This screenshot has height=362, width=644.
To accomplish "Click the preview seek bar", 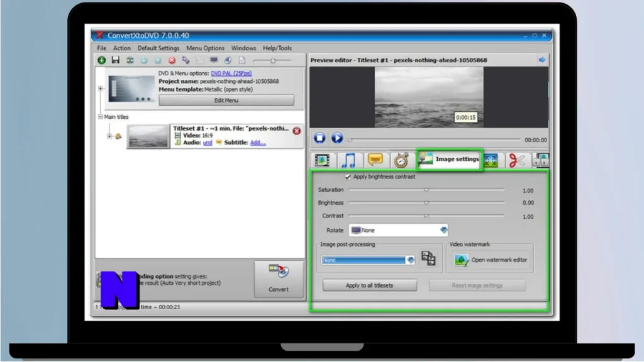I will [435, 140].
